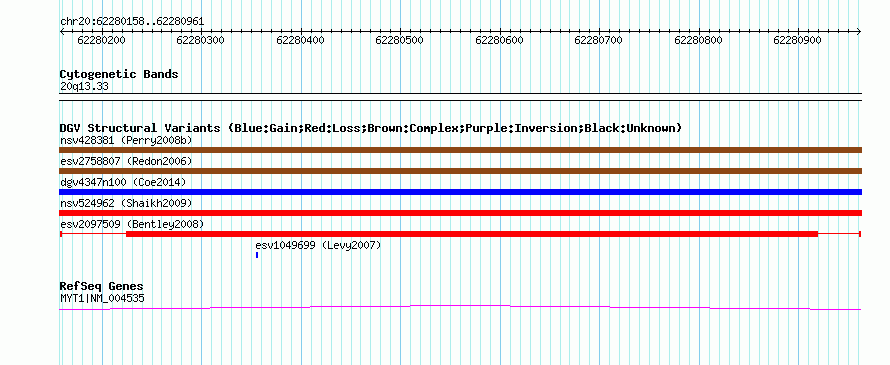Screen dimensions: 890x365
Task: Select the dgv4347n100 (Coe2014) label
Action: [x=123, y=182]
